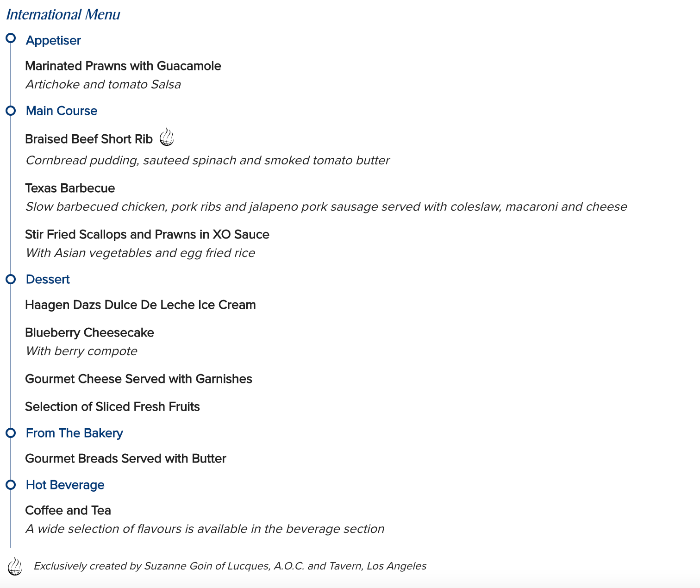This screenshot has width=700, height=588.
Task: Select the Dessert section heading
Action: (x=48, y=280)
